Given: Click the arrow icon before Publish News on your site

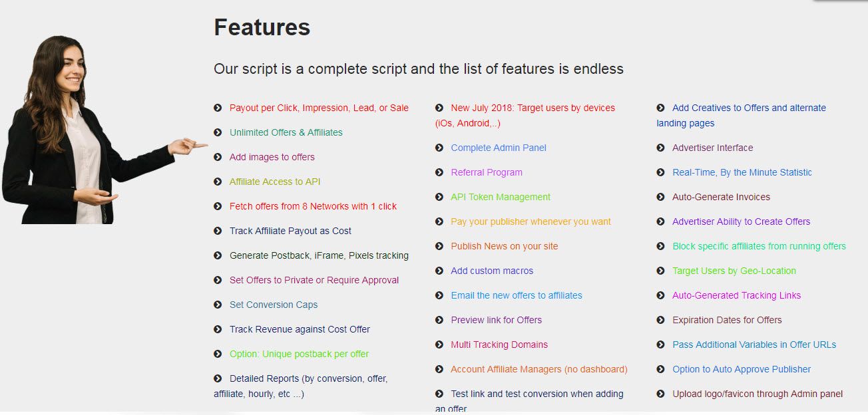Looking at the screenshot, I should click(x=439, y=246).
